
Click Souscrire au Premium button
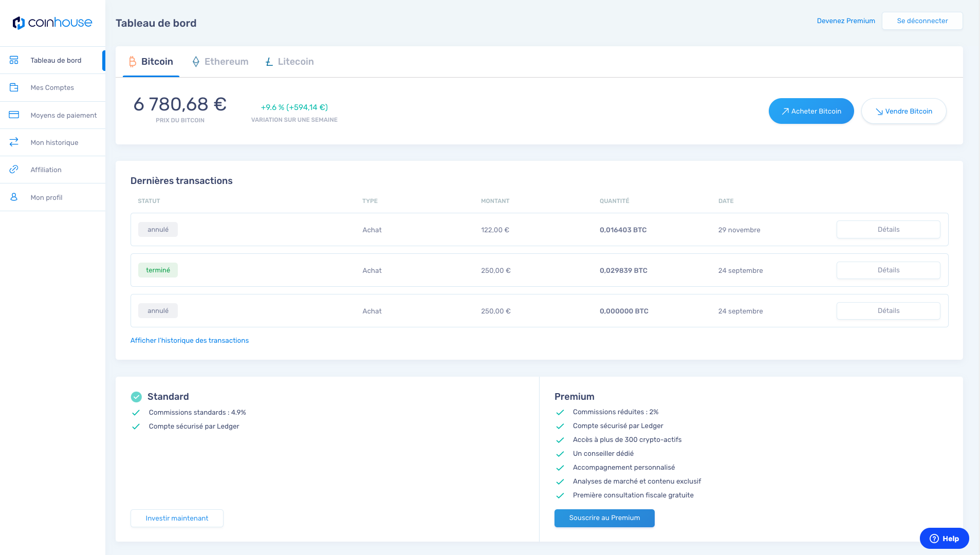(604, 518)
